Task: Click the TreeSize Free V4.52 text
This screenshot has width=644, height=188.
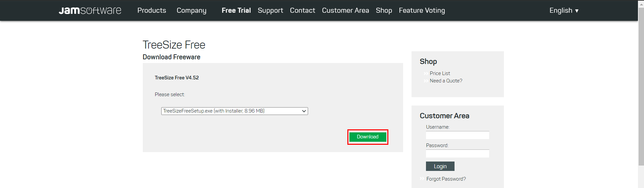Action: point(177,78)
